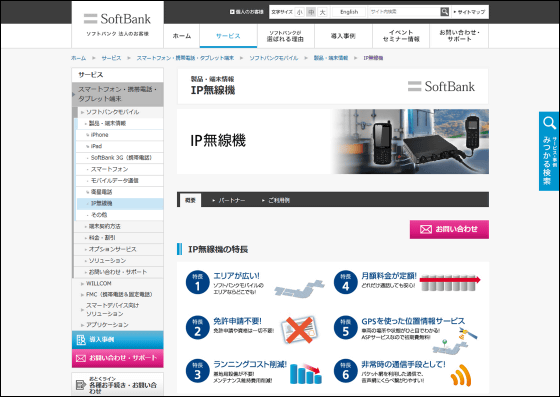This screenshot has width=560, height=397.
Task: Click ソフトバンクモバイル in the breadcrumb
Action: (274, 58)
